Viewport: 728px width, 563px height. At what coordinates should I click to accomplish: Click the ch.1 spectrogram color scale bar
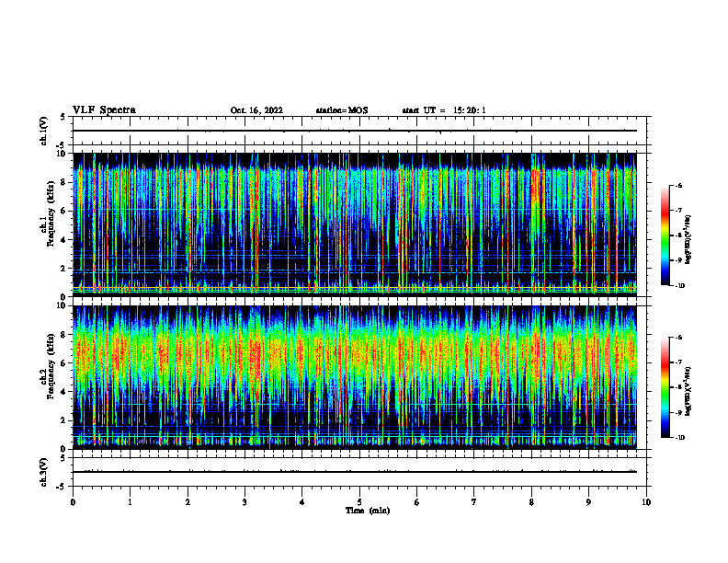click(665, 236)
